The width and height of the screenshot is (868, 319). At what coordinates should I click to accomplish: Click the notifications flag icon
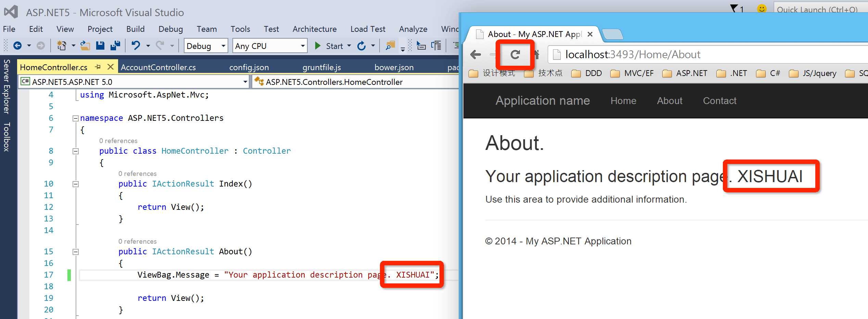734,8
